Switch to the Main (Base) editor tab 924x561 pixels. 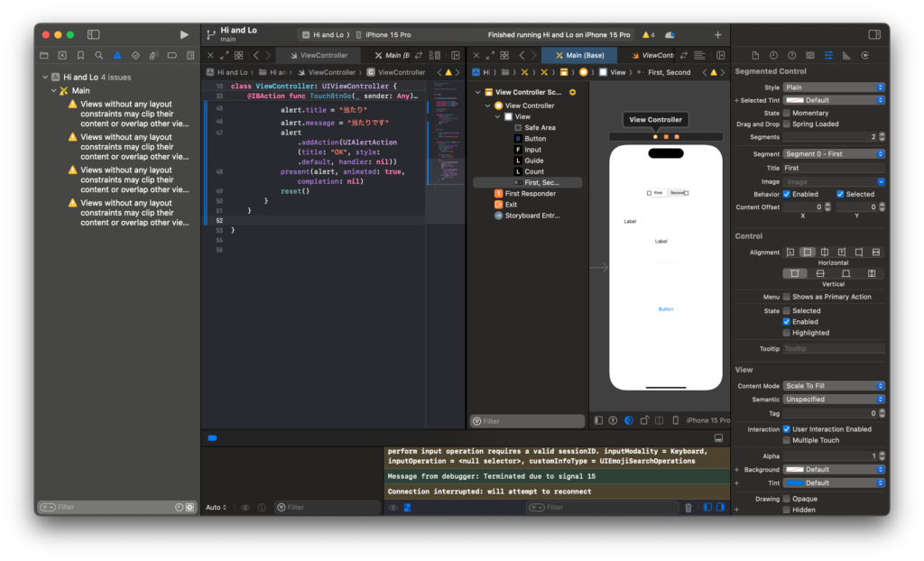point(579,55)
